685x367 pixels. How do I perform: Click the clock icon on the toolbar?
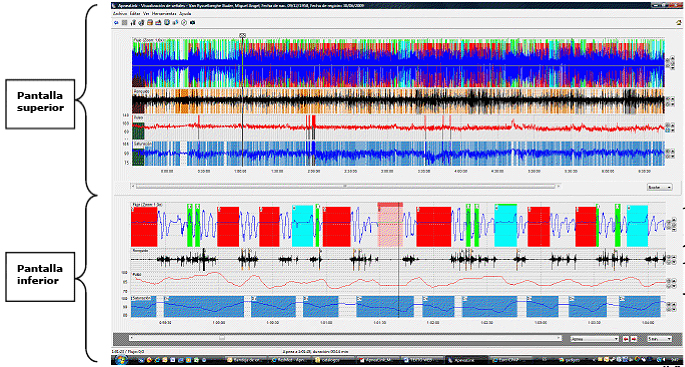[x=184, y=23]
